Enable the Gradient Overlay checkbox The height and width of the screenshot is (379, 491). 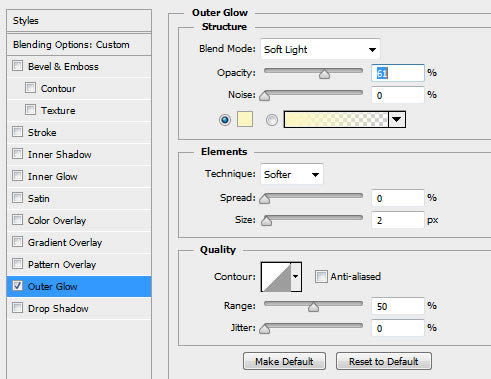pyautogui.click(x=17, y=242)
